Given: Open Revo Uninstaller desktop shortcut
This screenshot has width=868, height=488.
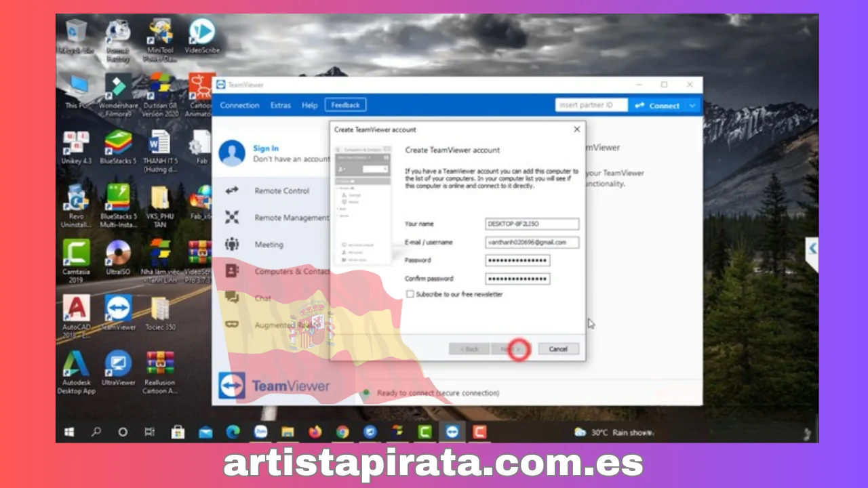Looking at the screenshot, I should point(76,205).
